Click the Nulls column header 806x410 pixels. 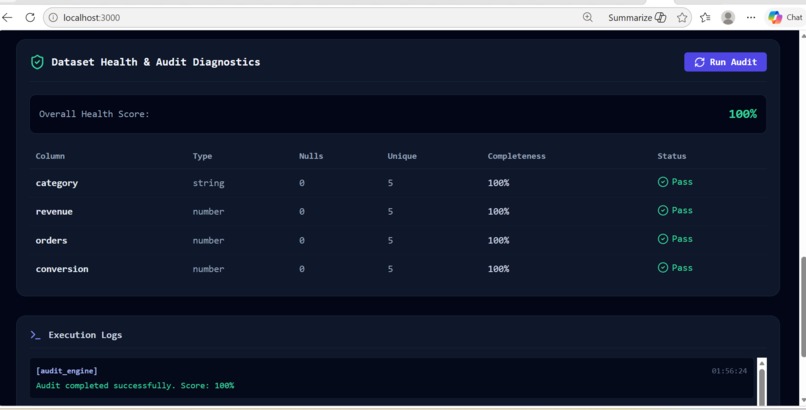pyautogui.click(x=311, y=156)
